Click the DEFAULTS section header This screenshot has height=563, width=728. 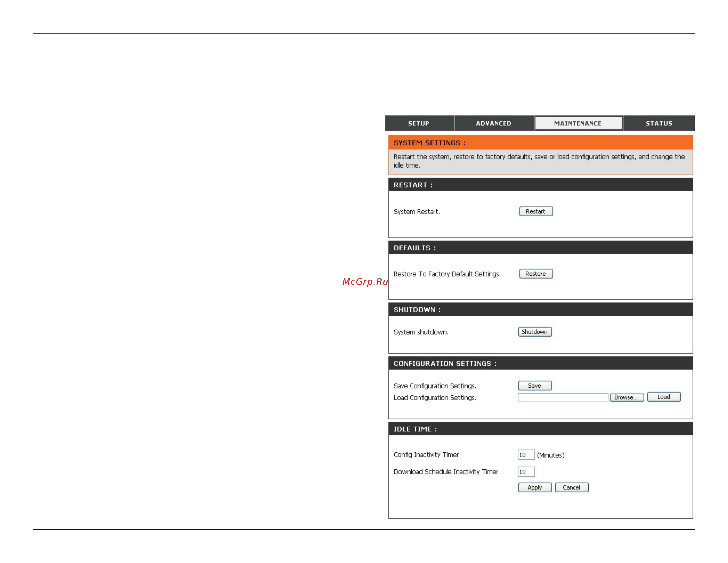(540, 248)
